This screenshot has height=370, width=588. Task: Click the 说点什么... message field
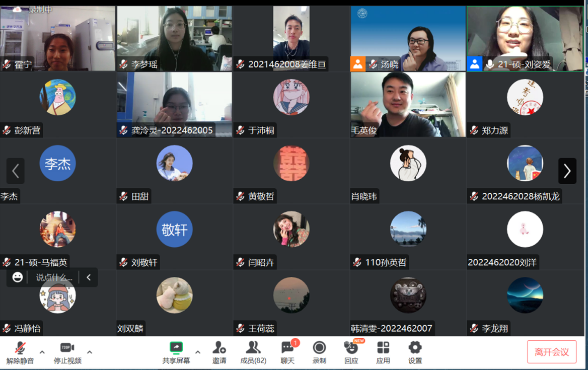tap(54, 277)
